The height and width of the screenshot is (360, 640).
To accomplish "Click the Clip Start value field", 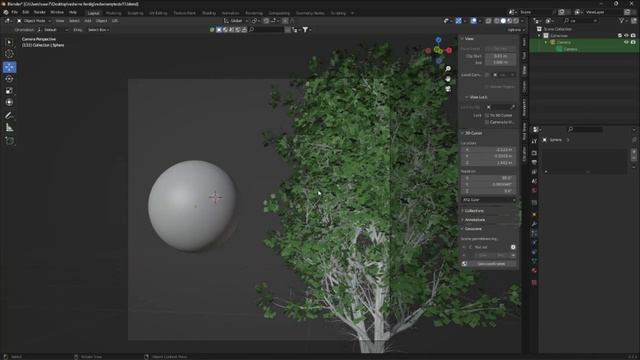I will [x=500, y=56].
